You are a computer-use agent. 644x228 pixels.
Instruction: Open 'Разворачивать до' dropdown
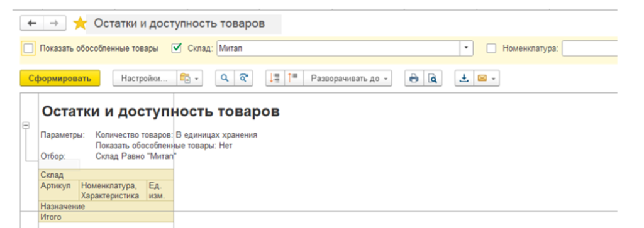[347, 78]
